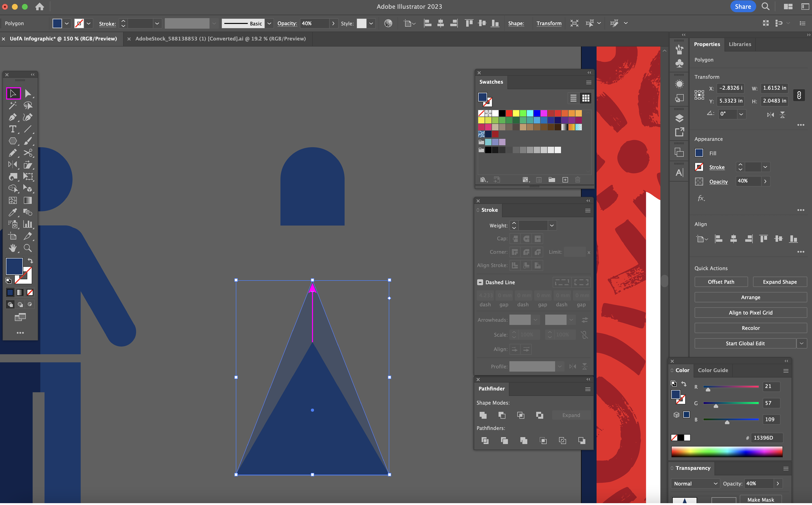Toggle constrain width and height proportions
The height and width of the screenshot is (505, 812).
[x=799, y=95]
